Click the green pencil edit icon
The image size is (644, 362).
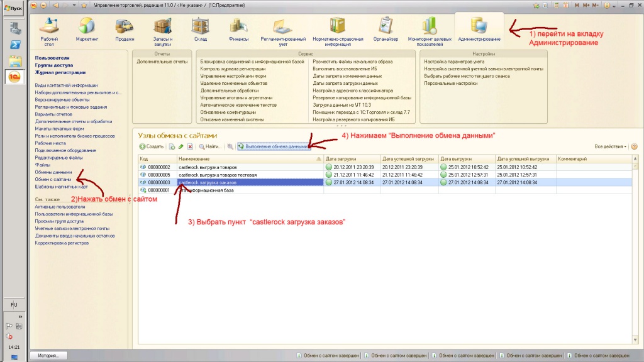coord(180,146)
